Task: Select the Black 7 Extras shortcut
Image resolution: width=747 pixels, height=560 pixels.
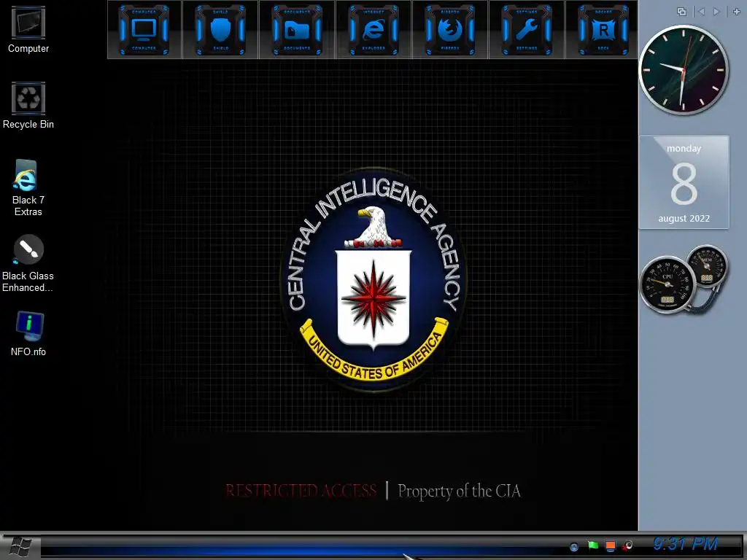Action: 28,187
